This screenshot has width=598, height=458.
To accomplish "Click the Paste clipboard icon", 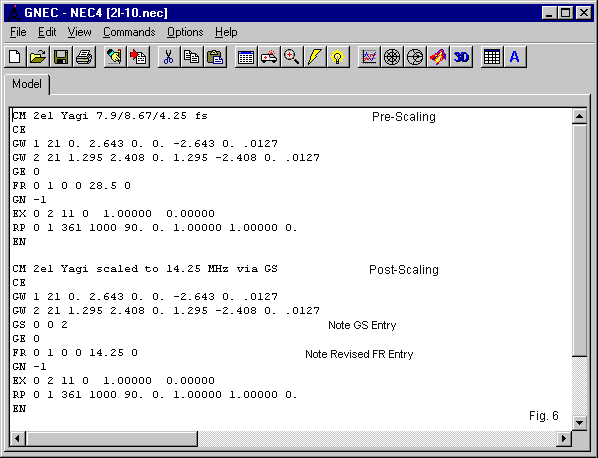I will tap(215, 57).
